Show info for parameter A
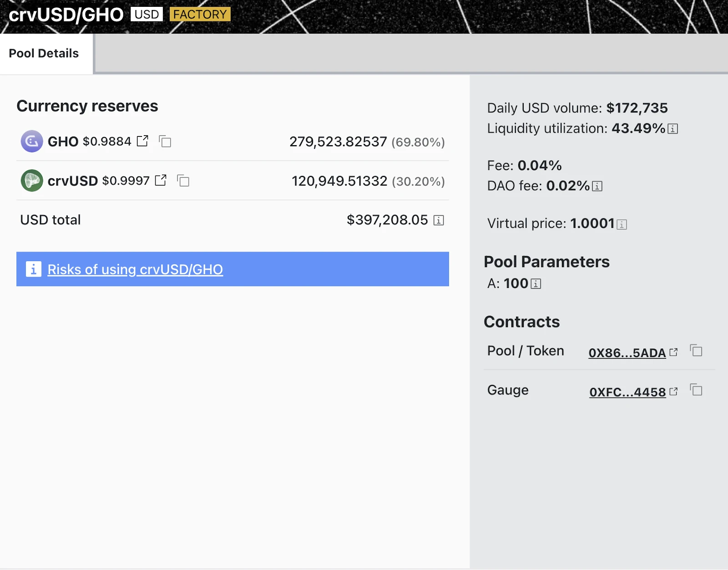The width and height of the screenshot is (728, 570). click(x=536, y=284)
